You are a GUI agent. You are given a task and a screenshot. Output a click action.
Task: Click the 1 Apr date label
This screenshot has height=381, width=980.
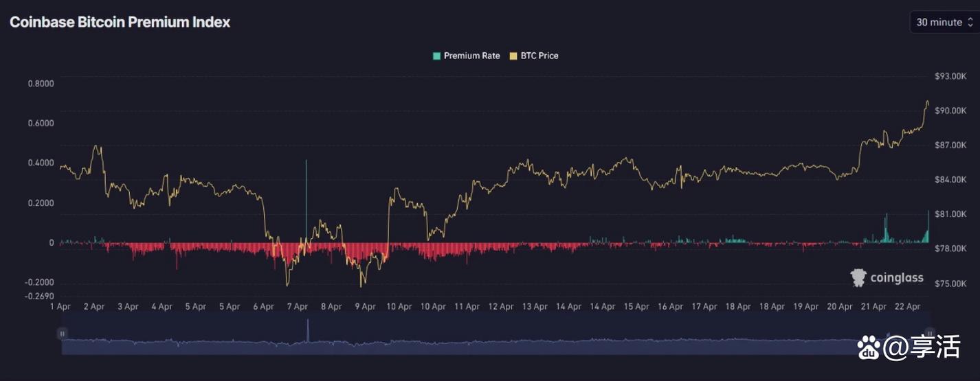pyautogui.click(x=60, y=307)
